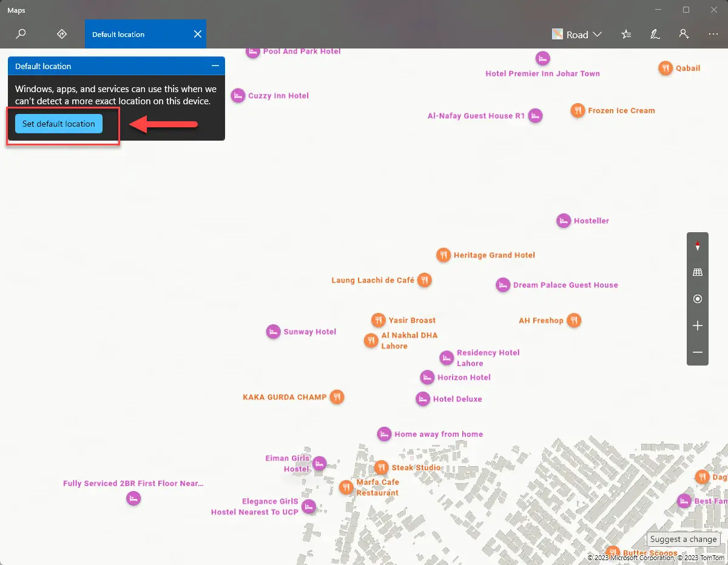Select the Dream Palace Guest House pin

pos(503,285)
